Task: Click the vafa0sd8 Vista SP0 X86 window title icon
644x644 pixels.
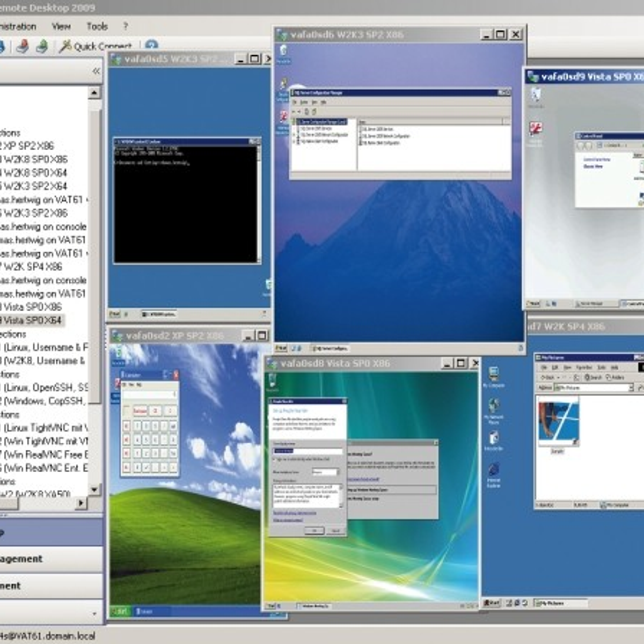Action: coord(272,364)
